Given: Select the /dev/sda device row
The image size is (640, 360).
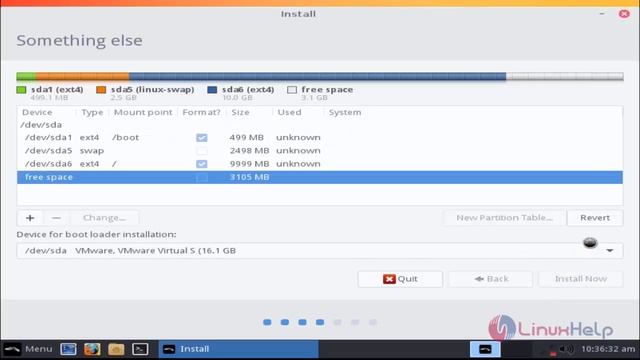Looking at the screenshot, I should point(320,124).
